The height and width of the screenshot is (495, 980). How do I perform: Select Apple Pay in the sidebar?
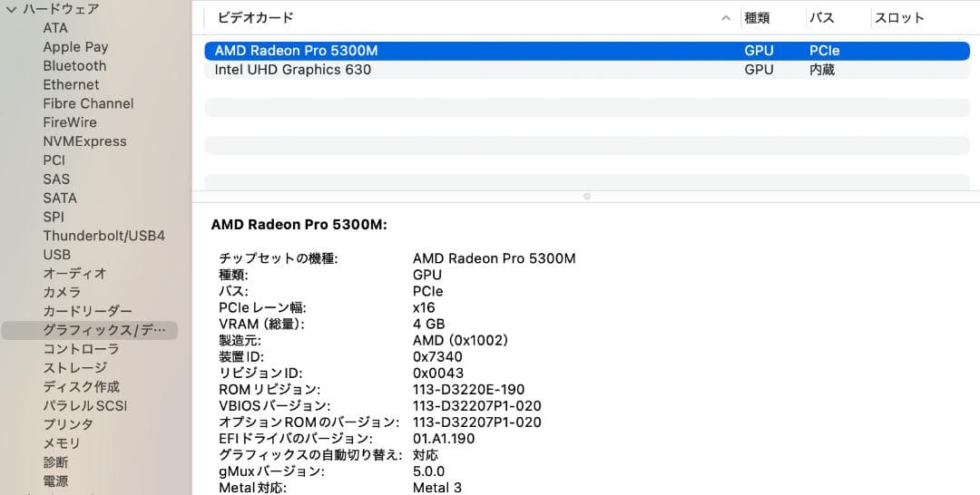[x=75, y=47]
